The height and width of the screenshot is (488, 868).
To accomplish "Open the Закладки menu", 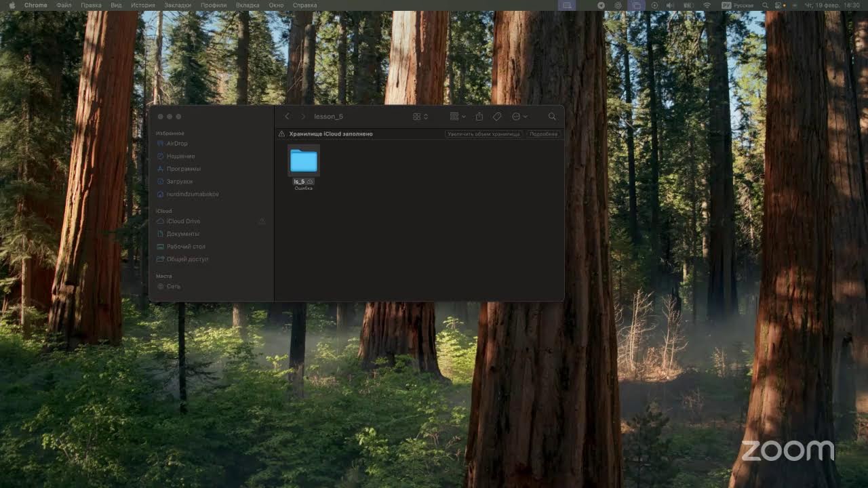I will 178,5.
